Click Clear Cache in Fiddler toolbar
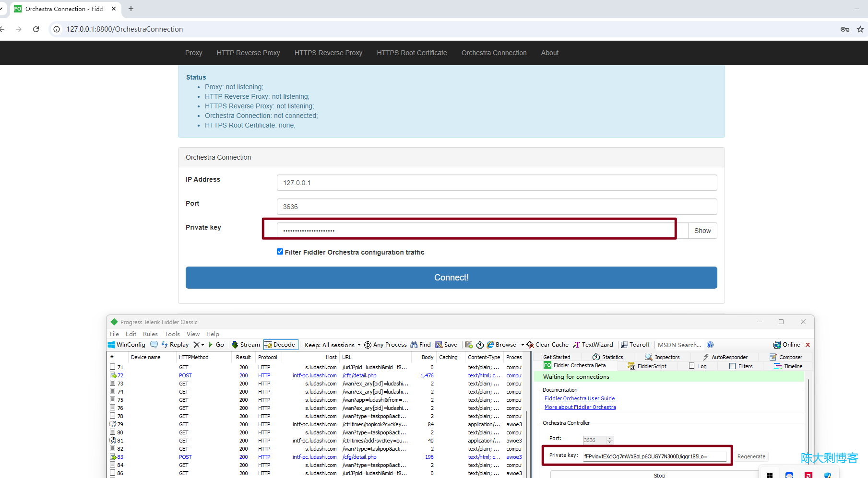Viewport: 868px width, 478px height. click(x=547, y=345)
